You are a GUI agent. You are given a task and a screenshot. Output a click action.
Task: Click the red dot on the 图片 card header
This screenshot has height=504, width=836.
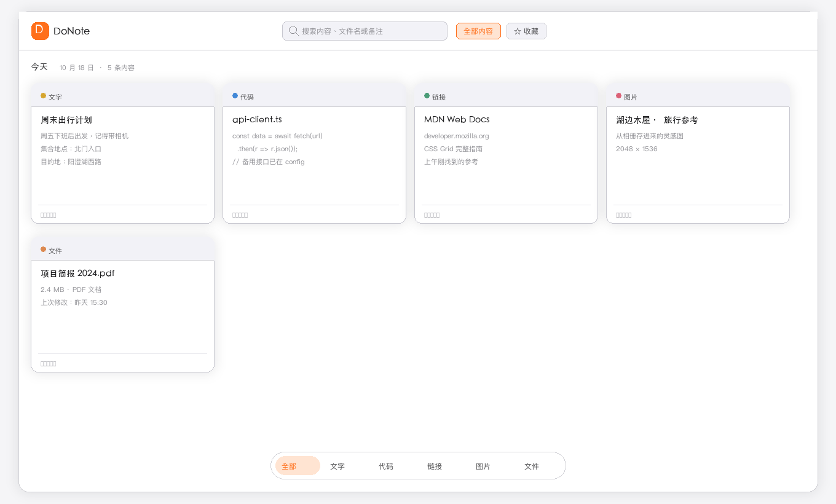pyautogui.click(x=618, y=96)
